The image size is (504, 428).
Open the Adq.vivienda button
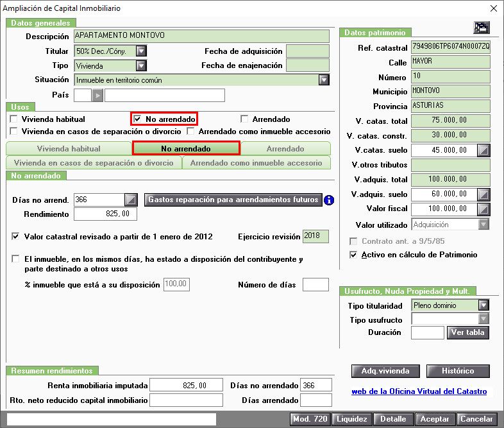(385, 371)
